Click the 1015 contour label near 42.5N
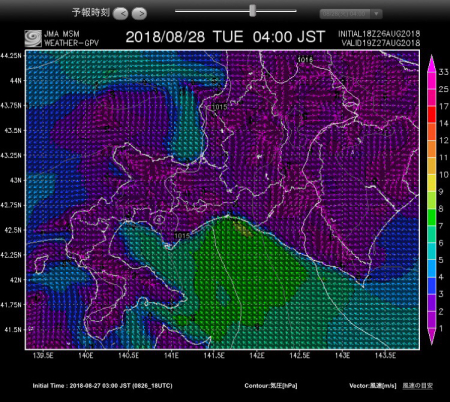The image size is (450, 402). 182,236
